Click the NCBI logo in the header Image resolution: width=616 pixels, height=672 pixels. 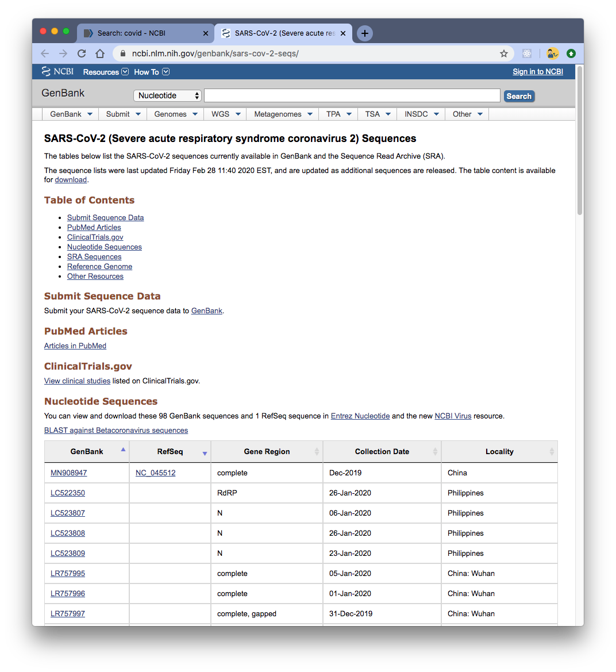[58, 72]
